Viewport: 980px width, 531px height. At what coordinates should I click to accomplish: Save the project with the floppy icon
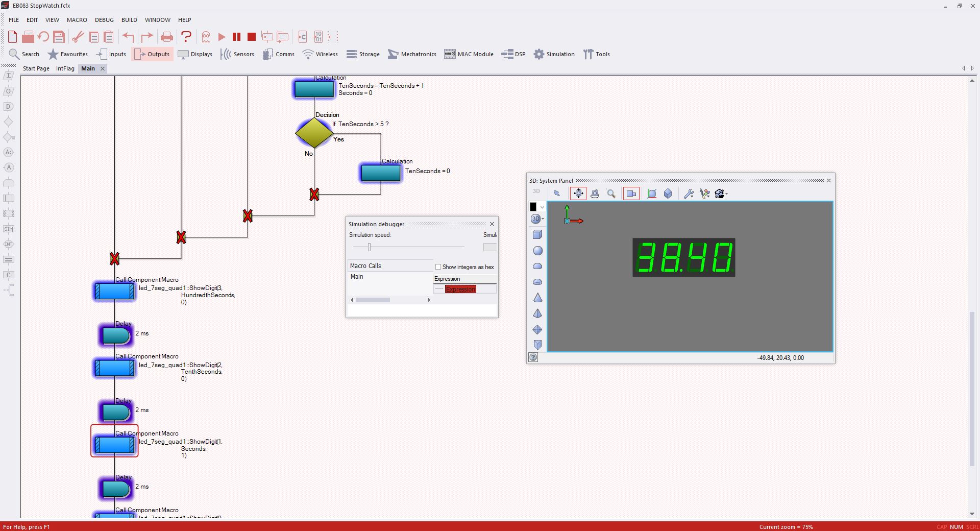click(59, 37)
